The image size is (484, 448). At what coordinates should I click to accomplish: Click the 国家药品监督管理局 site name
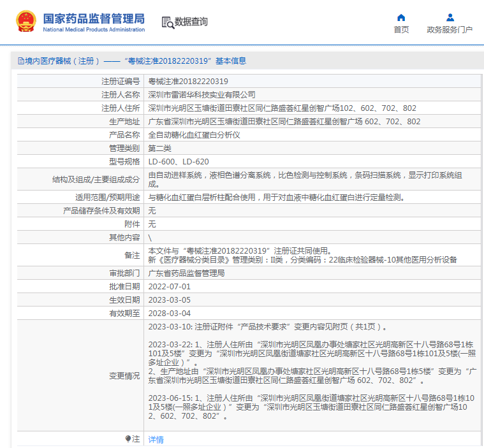(94, 18)
